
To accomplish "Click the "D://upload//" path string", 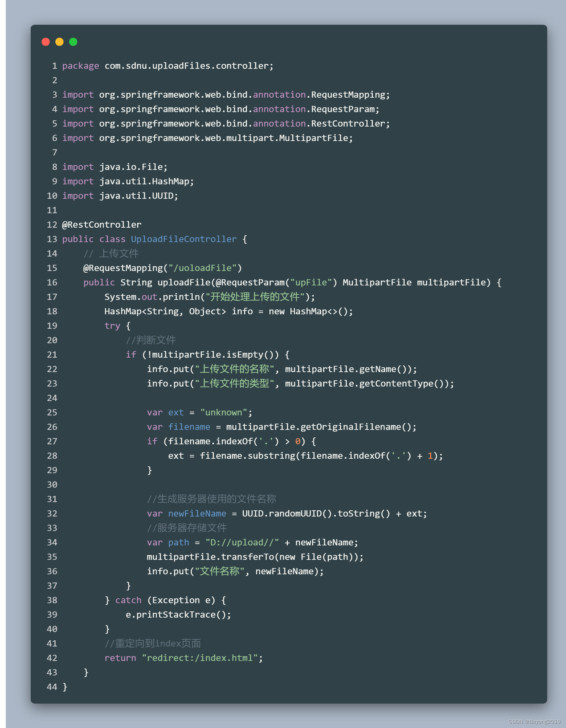I will (x=242, y=542).
